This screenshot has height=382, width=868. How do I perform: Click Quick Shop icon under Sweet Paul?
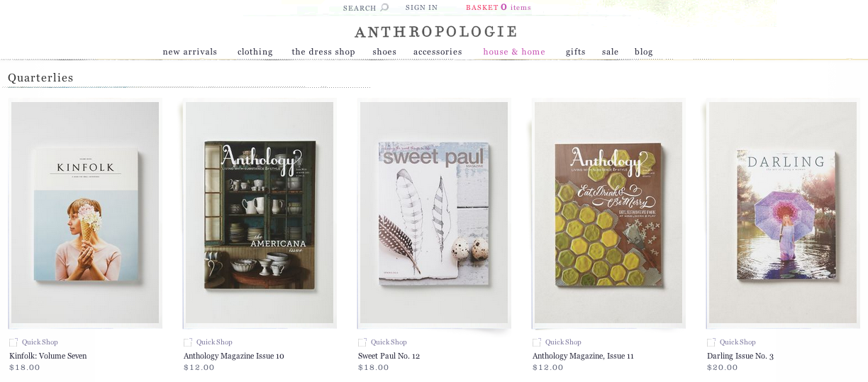point(362,342)
